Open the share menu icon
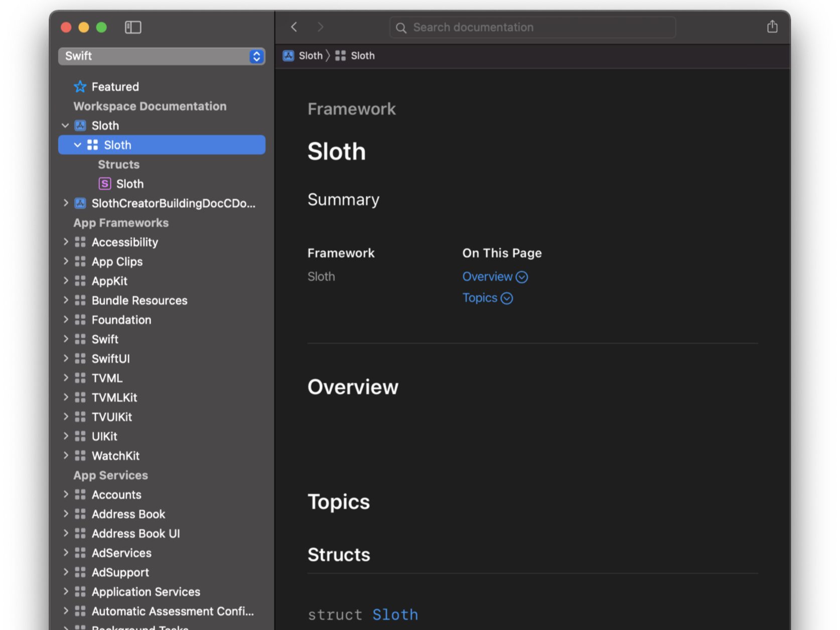Screen dimensions: 840x630 pyautogui.click(x=772, y=27)
